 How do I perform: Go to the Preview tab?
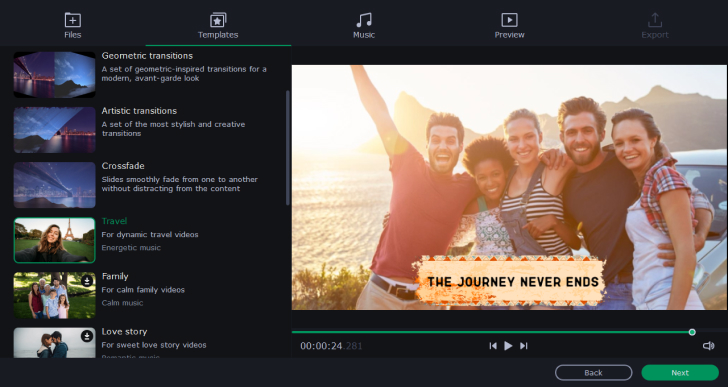point(509,26)
